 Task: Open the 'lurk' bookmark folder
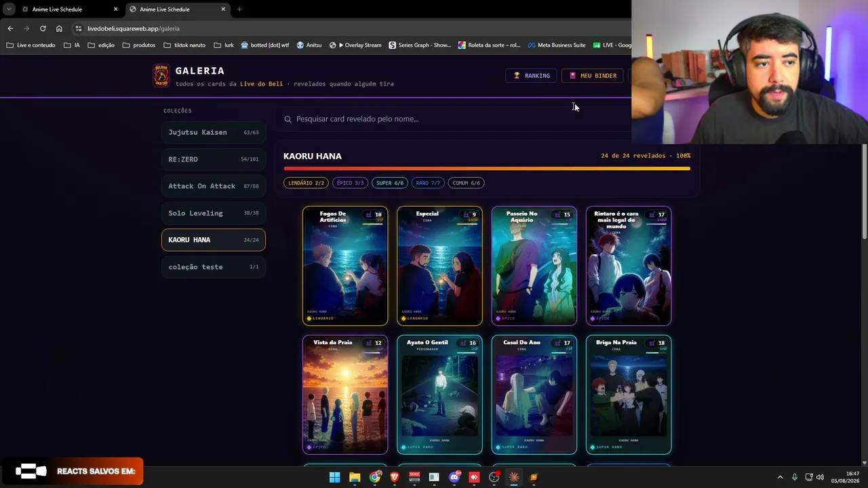[223, 45]
